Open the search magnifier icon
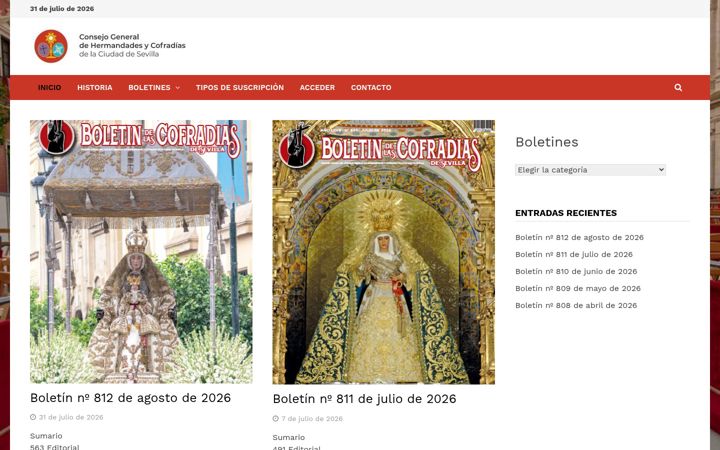 (x=678, y=87)
